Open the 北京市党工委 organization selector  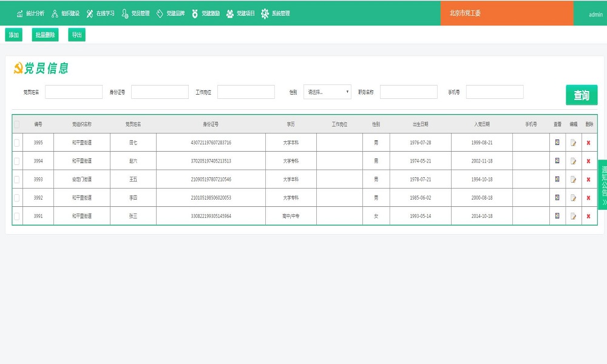pos(506,13)
